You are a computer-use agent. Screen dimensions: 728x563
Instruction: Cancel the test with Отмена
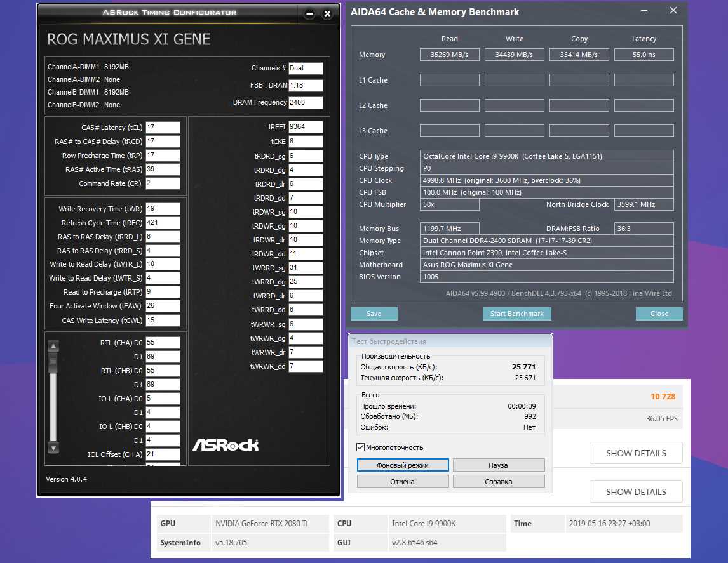pos(403,482)
